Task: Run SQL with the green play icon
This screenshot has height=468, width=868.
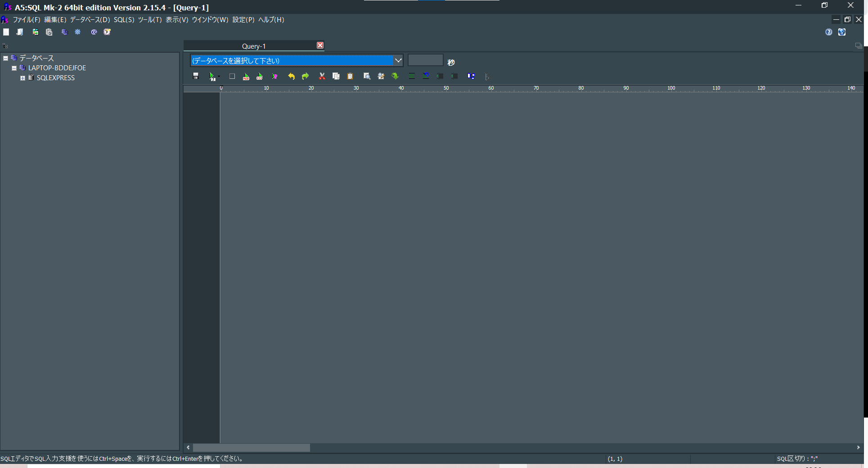Action: point(212,77)
